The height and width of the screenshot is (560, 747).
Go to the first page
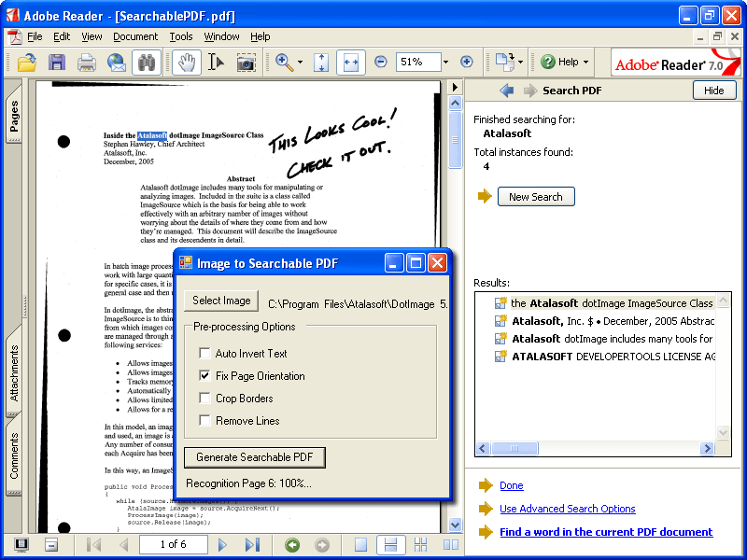(94, 544)
